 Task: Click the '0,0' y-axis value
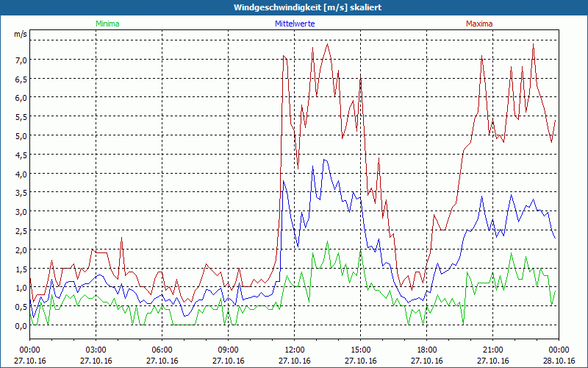point(21,325)
